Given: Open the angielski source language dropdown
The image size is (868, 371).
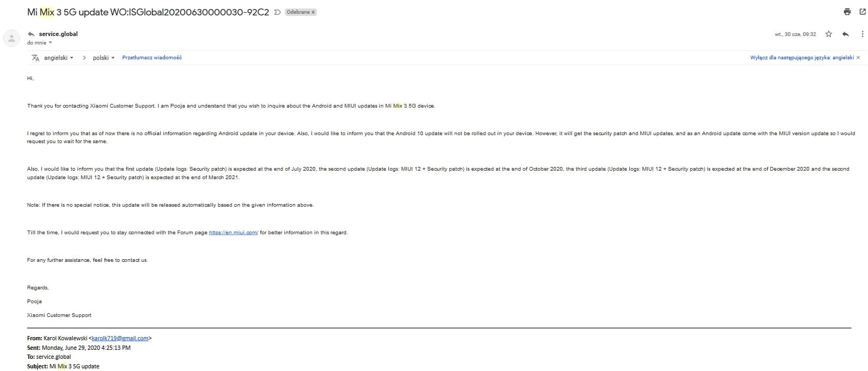Looking at the screenshot, I should 58,58.
